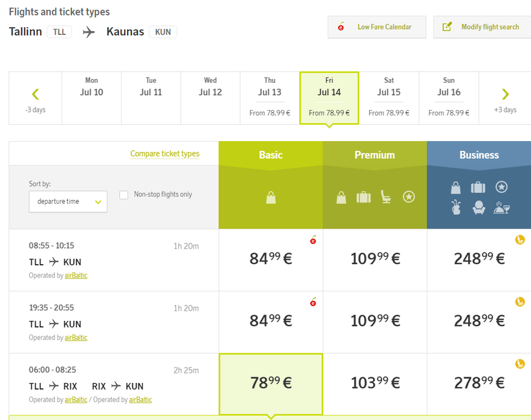
Task: Select the Sat Jul 15 date tab
Action: [x=389, y=98]
